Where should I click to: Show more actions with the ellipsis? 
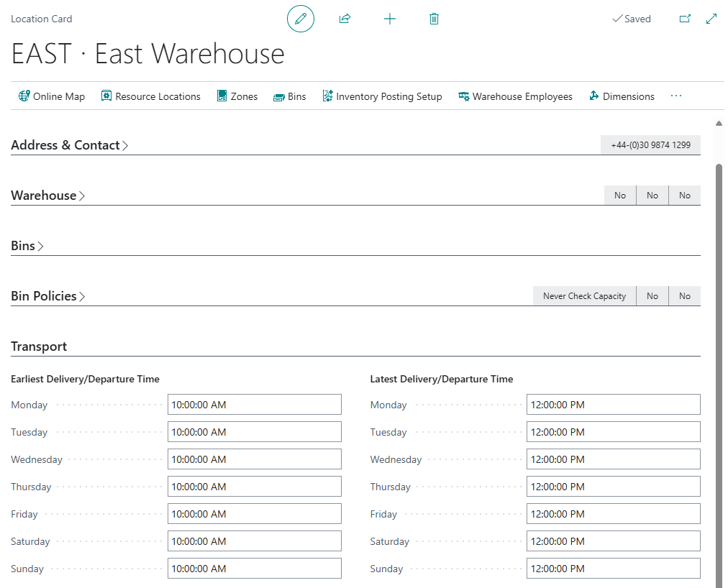[x=675, y=96]
